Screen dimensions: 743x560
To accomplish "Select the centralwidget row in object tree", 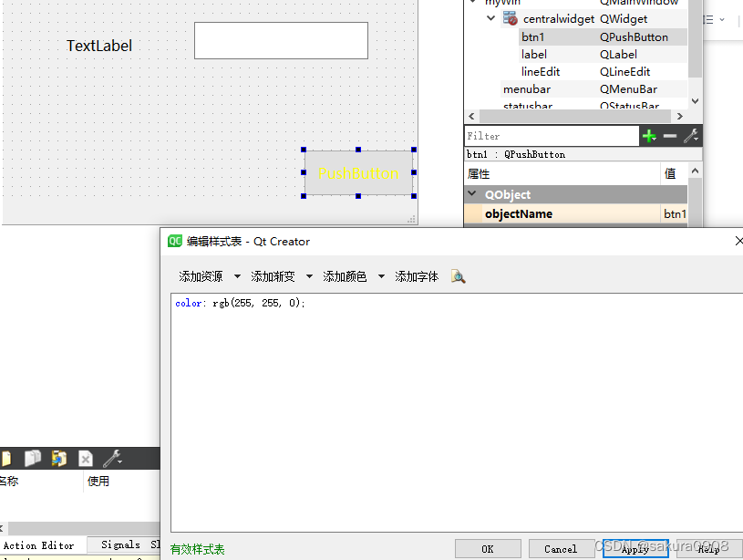I will [x=593, y=19].
